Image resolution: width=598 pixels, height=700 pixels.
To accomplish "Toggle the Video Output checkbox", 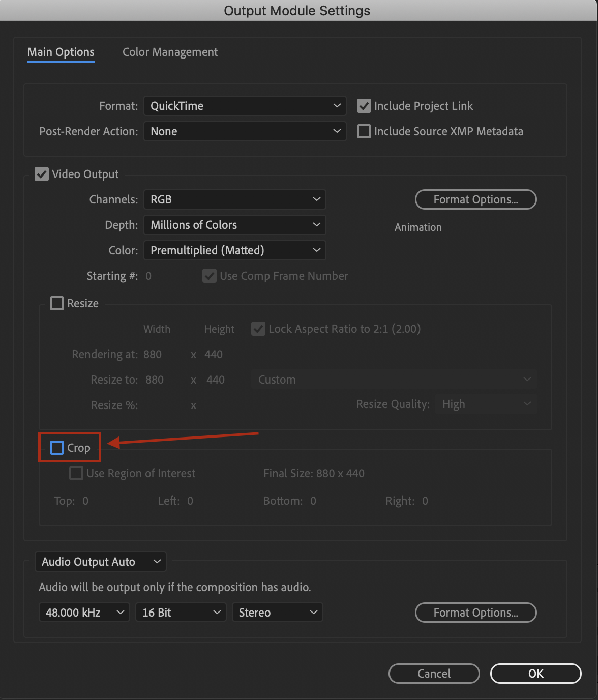I will 42,174.
